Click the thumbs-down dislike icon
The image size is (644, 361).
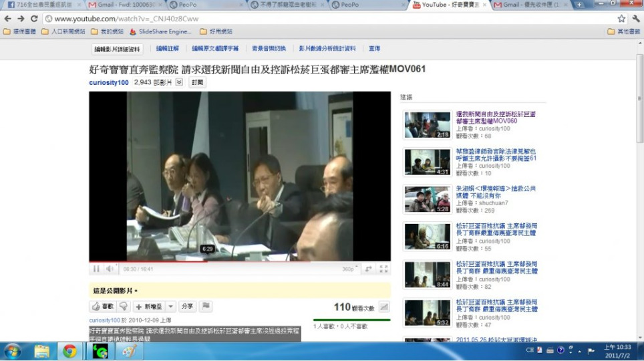[x=123, y=306]
